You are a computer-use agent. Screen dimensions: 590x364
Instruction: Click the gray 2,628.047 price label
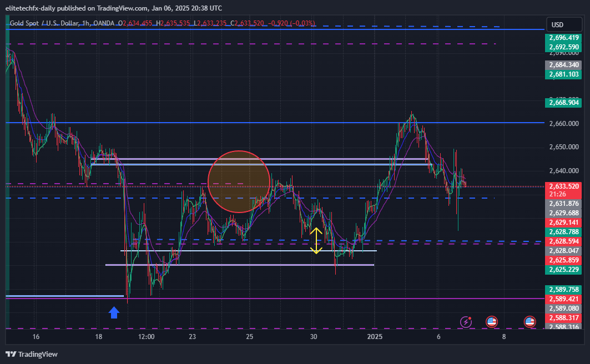click(564, 250)
